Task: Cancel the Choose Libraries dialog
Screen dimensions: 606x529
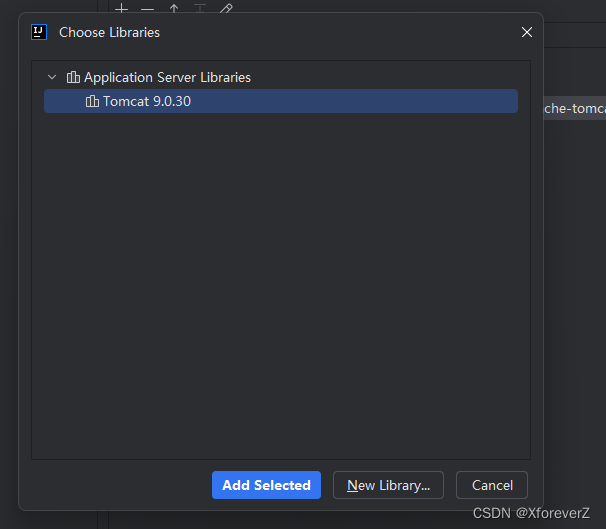Action: coord(492,485)
